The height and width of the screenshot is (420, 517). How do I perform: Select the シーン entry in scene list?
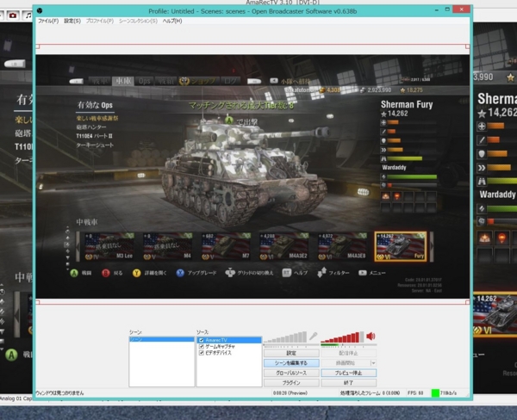(162, 340)
